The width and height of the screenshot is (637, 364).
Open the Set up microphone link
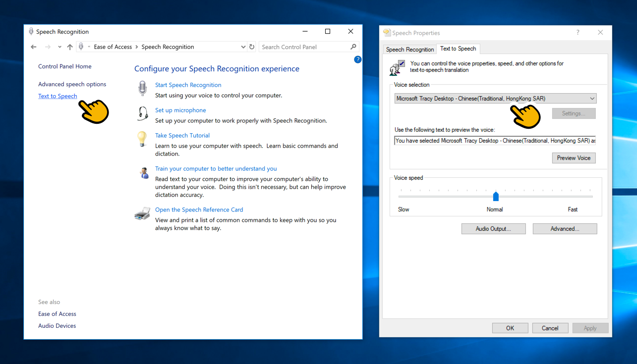(x=180, y=110)
